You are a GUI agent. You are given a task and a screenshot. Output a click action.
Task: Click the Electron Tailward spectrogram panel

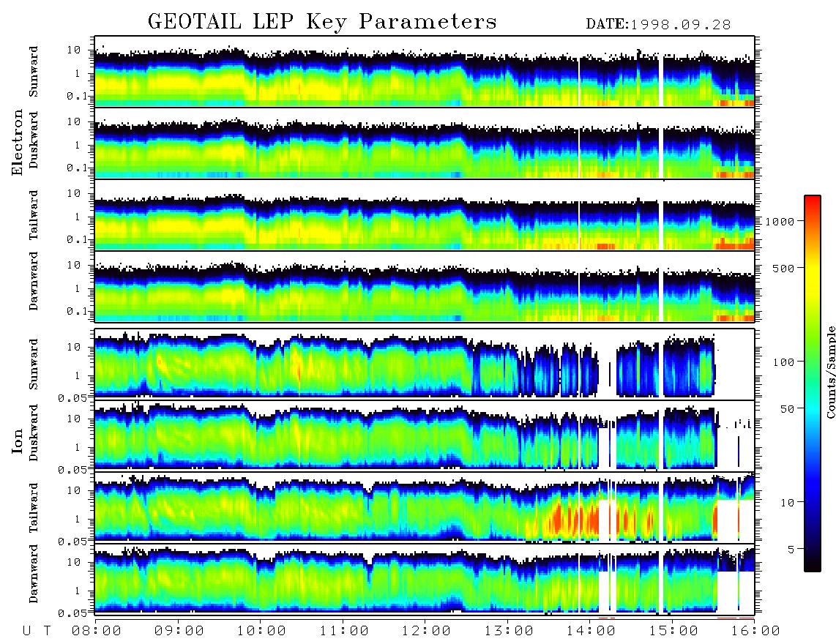click(425, 215)
